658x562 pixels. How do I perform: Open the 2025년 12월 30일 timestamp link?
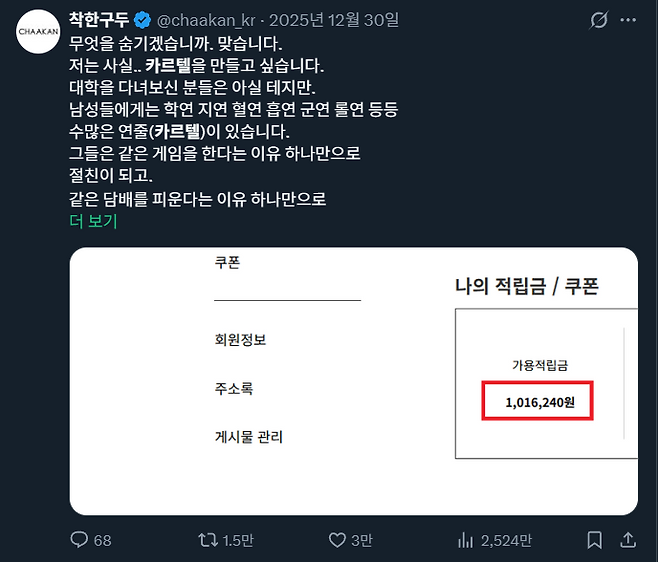334,20
